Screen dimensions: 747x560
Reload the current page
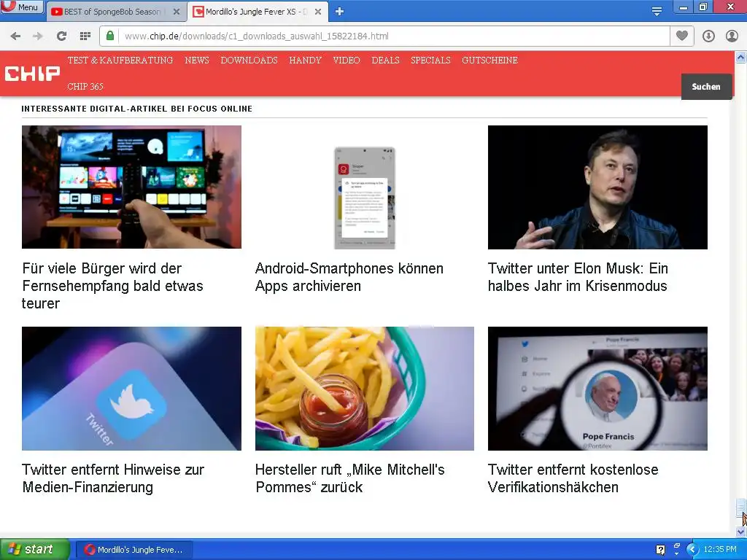61,36
